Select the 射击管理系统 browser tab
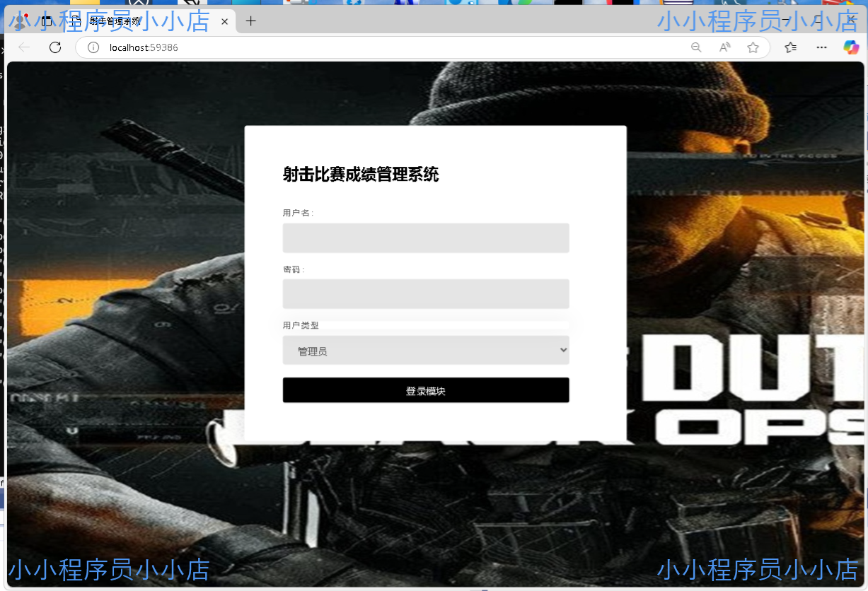The image size is (868, 591). (149, 21)
